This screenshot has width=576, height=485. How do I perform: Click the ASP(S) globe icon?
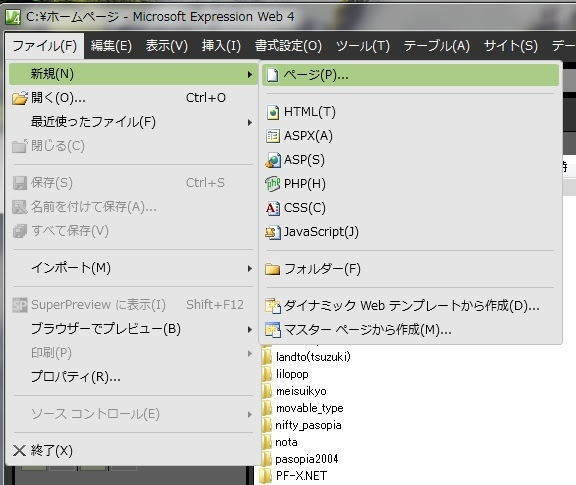pyautogui.click(x=273, y=160)
